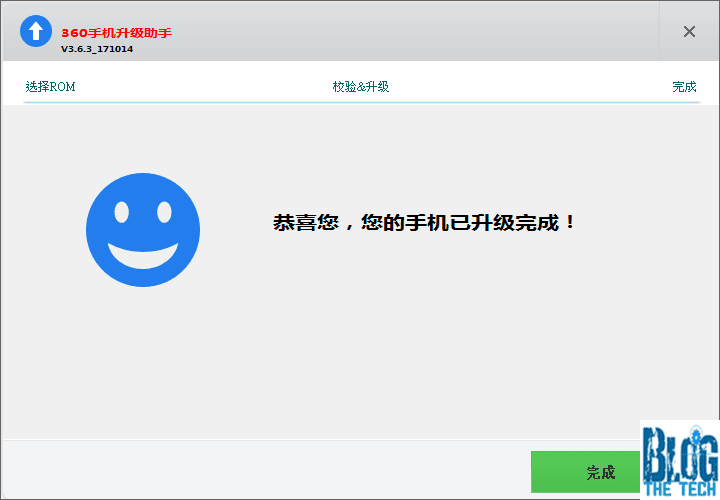The image size is (720, 500).
Task: Click THE TECH text in the watermark
Action: (680, 488)
